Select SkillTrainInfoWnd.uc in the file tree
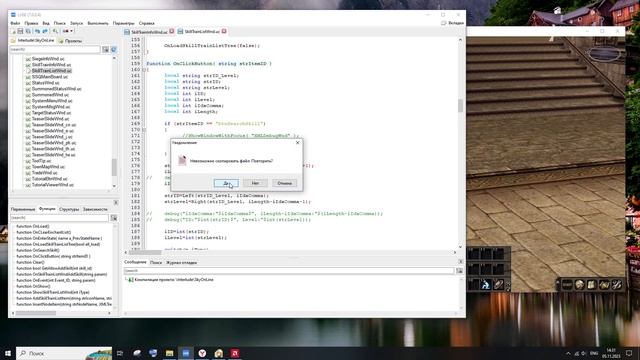 51,65
